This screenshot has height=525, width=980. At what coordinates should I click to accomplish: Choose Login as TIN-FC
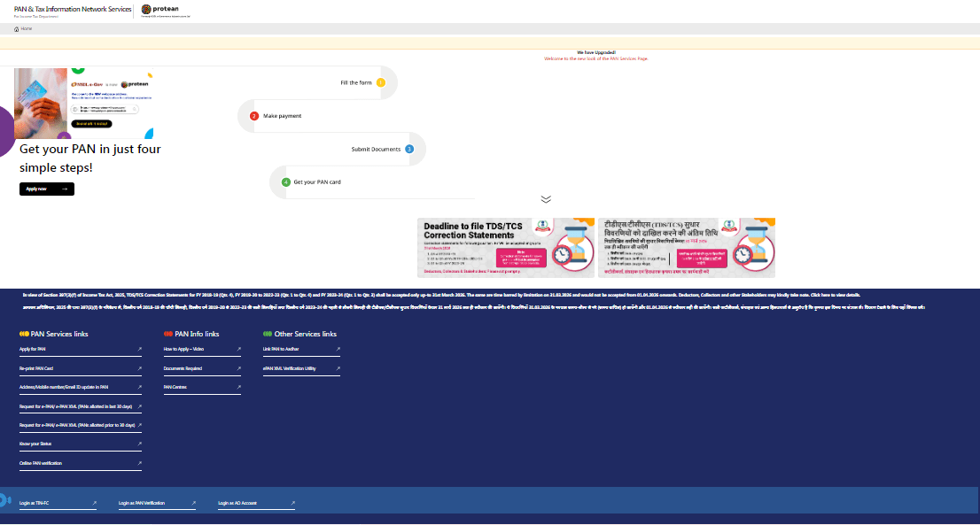click(34, 504)
